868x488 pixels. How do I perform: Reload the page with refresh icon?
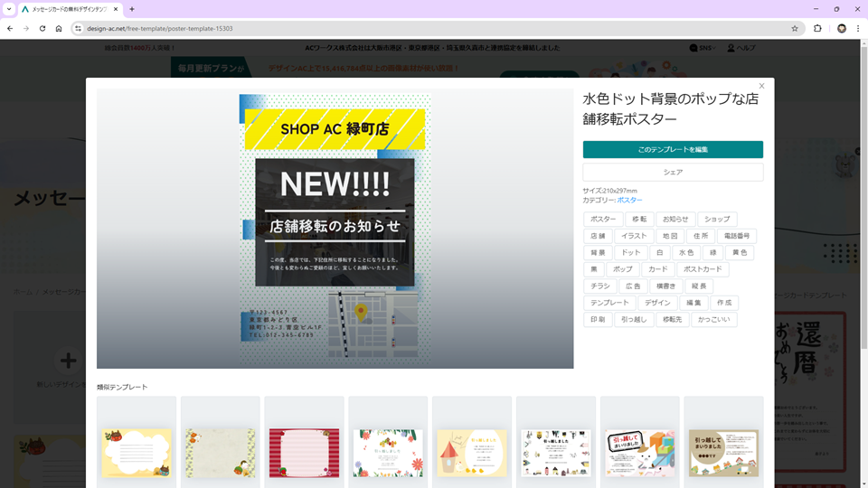coord(42,28)
